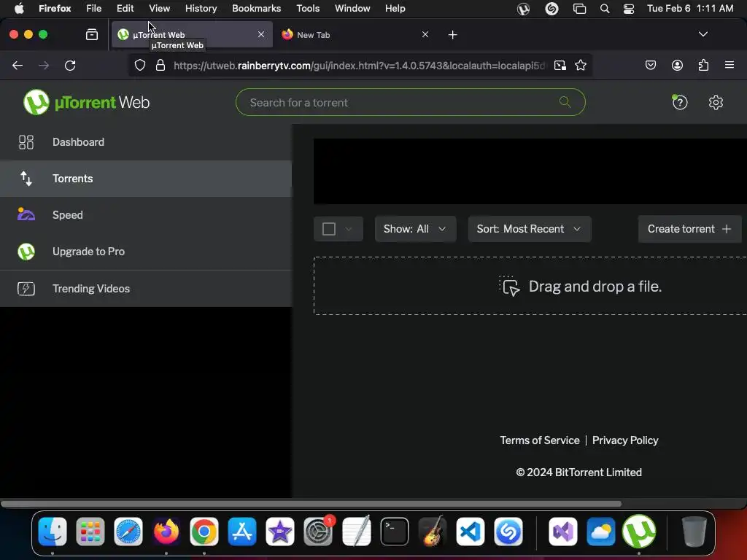Open the Terms of Service link
The width and height of the screenshot is (747, 560).
coord(540,440)
